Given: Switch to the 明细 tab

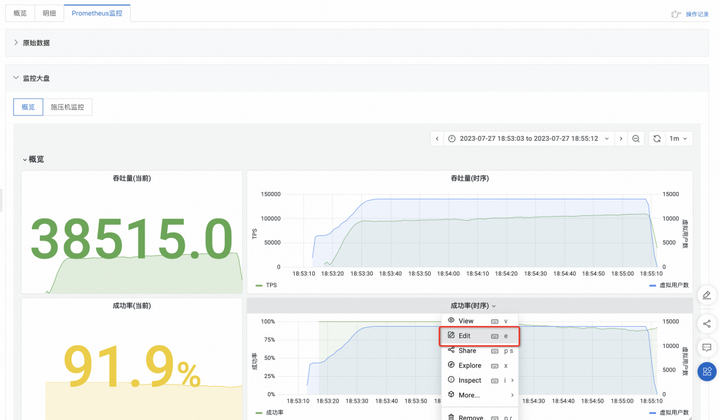Looking at the screenshot, I should [x=49, y=13].
